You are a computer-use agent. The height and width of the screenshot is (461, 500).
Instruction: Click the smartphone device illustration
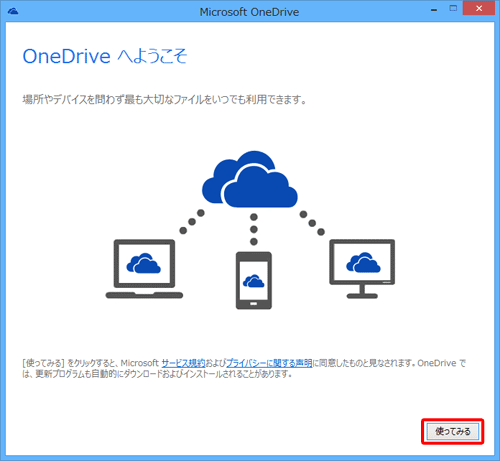[254, 280]
